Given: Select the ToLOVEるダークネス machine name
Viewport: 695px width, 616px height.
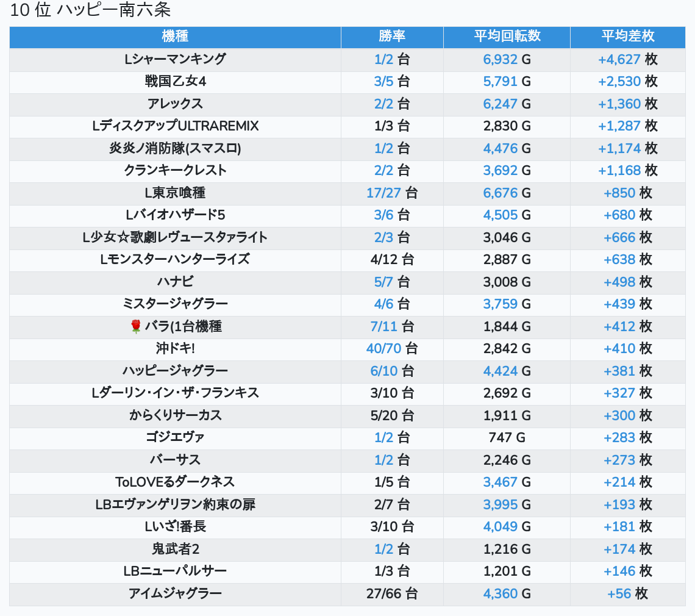Looking at the screenshot, I should [175, 482].
